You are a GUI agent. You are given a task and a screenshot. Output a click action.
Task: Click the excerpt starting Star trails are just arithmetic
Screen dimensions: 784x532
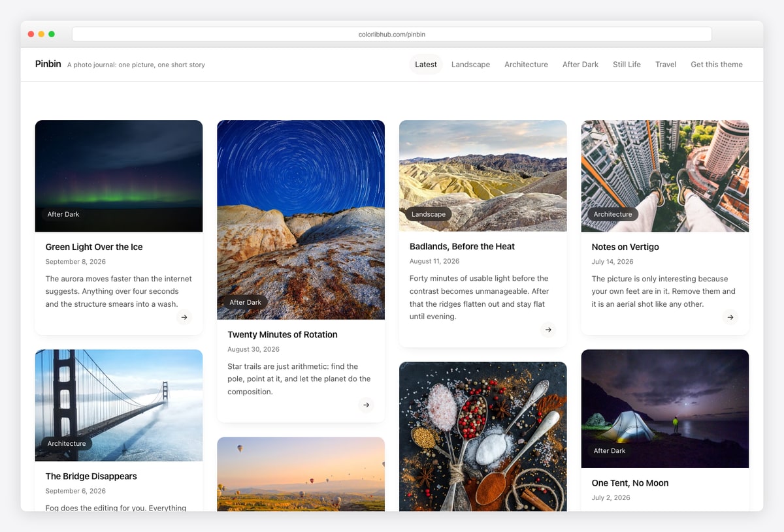(x=299, y=379)
